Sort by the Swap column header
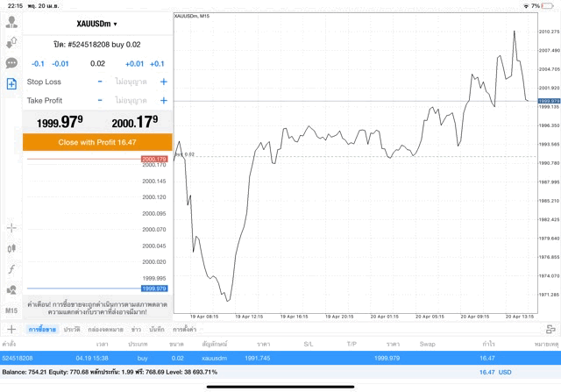Screen dimensions: 561x392 [427, 344]
